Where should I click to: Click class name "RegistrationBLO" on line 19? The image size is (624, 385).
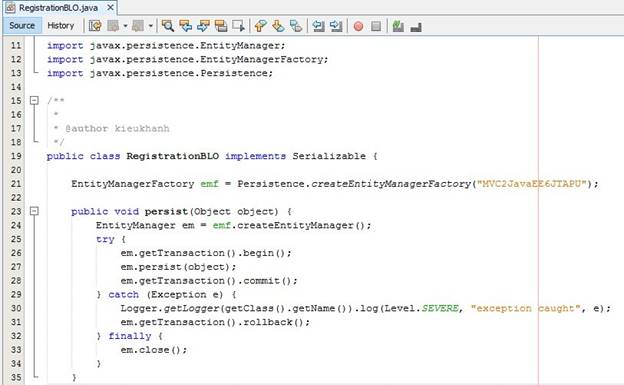pyautogui.click(x=173, y=156)
